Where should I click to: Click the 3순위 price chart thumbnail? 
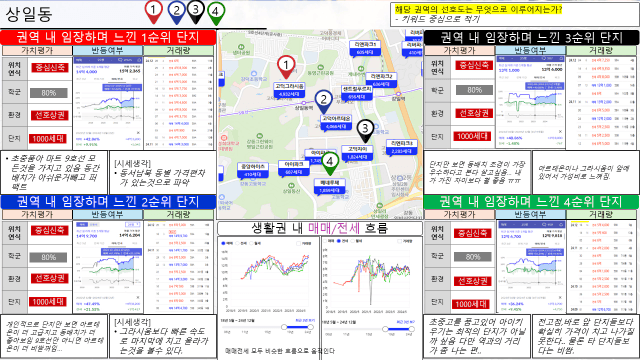click(530, 102)
